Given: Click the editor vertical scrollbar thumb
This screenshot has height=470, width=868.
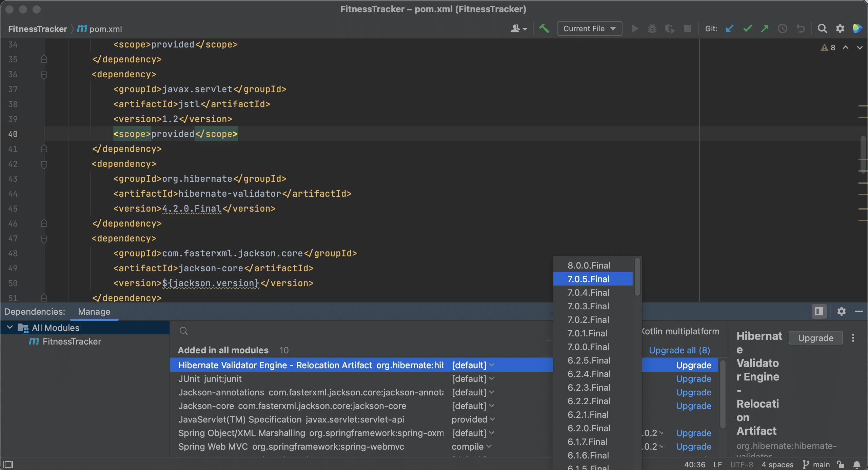Looking at the screenshot, I should (x=863, y=154).
